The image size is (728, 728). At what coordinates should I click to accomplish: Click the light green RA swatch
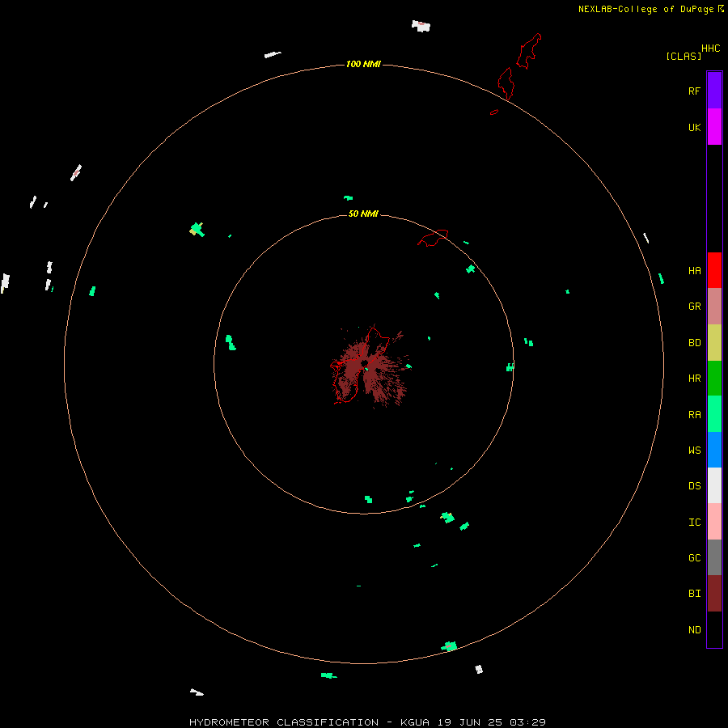pyautogui.click(x=714, y=414)
